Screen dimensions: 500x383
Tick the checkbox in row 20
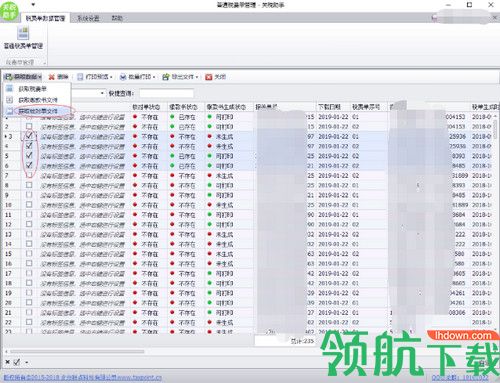point(29,302)
